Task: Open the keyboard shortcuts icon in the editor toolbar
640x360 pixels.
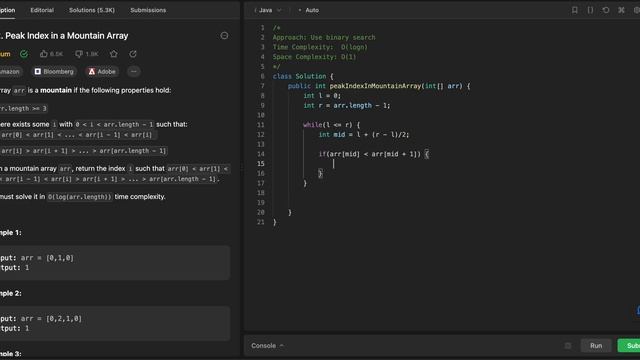Action: pyautogui.click(x=621, y=10)
